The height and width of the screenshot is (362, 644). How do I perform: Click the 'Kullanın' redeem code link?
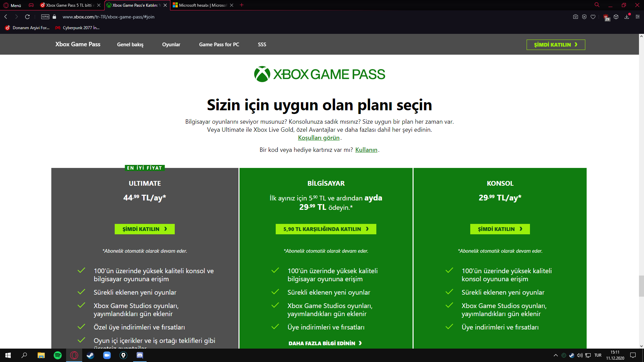(366, 150)
